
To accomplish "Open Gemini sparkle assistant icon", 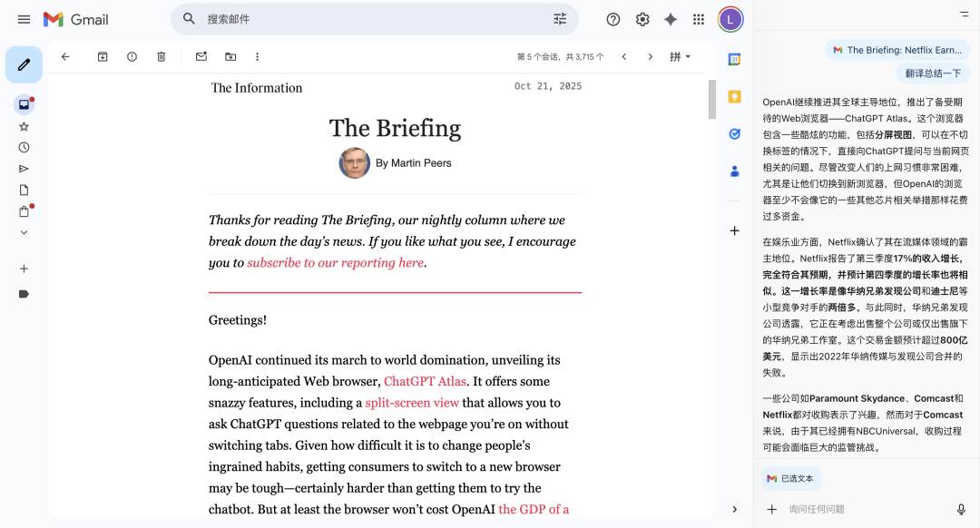I will click(671, 19).
